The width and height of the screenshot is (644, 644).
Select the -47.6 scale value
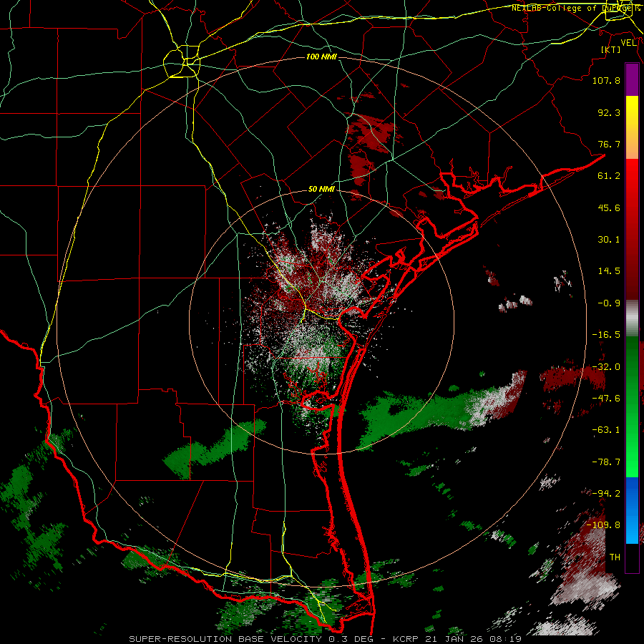tap(606, 398)
